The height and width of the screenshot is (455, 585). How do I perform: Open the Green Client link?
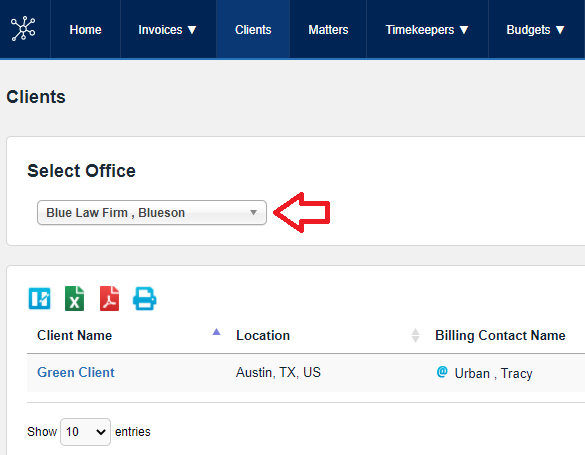click(x=76, y=372)
